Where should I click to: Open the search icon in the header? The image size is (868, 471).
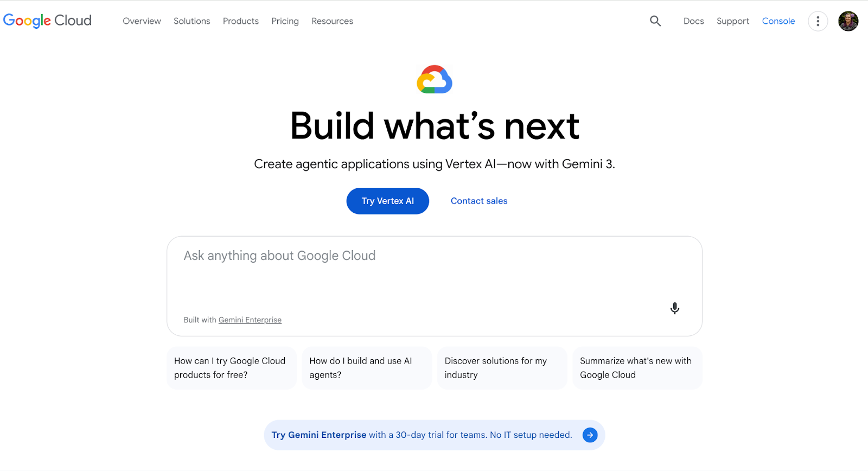click(x=655, y=21)
